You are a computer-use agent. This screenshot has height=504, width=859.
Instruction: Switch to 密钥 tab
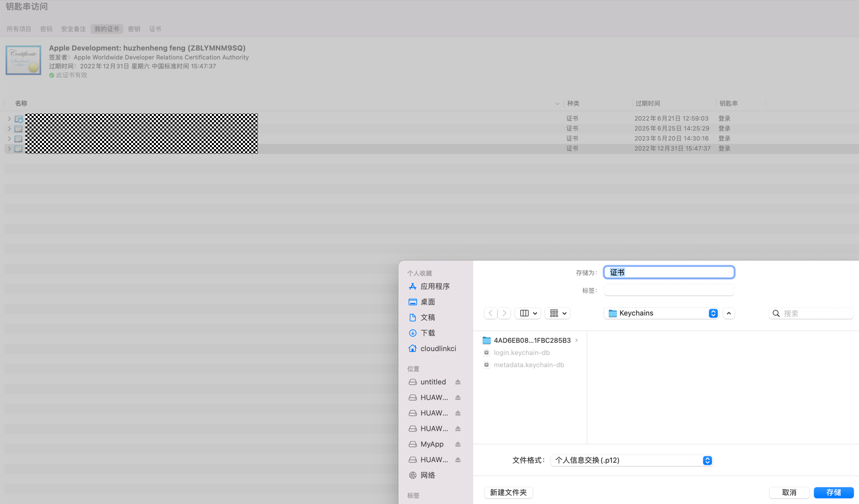134,29
